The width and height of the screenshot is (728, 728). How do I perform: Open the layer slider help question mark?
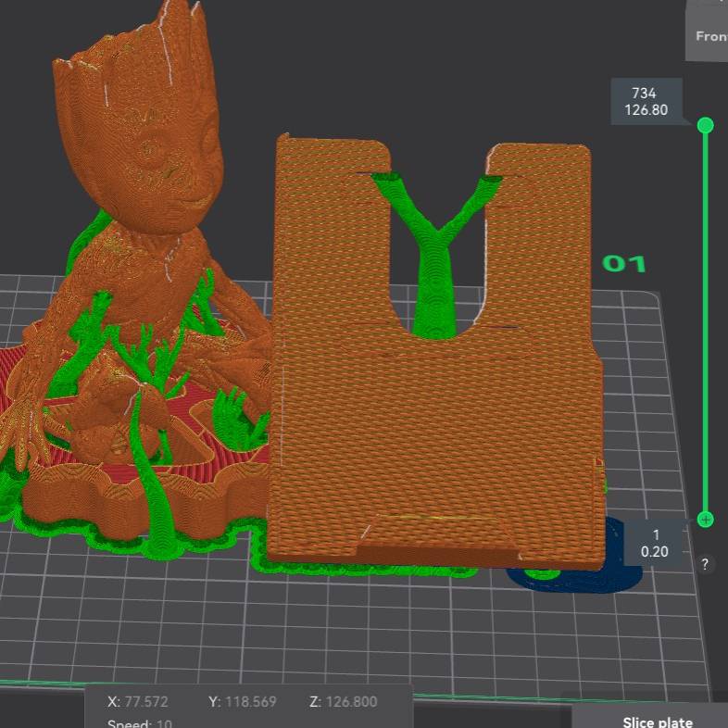pyautogui.click(x=705, y=565)
